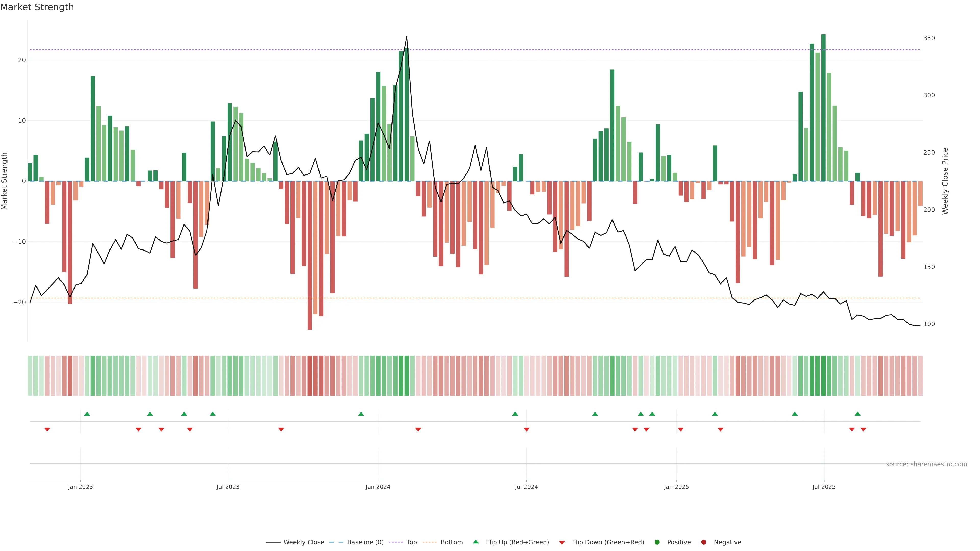Click the rightmost green flip-up triangle marker
The height and width of the screenshot is (551, 980).
tap(857, 414)
